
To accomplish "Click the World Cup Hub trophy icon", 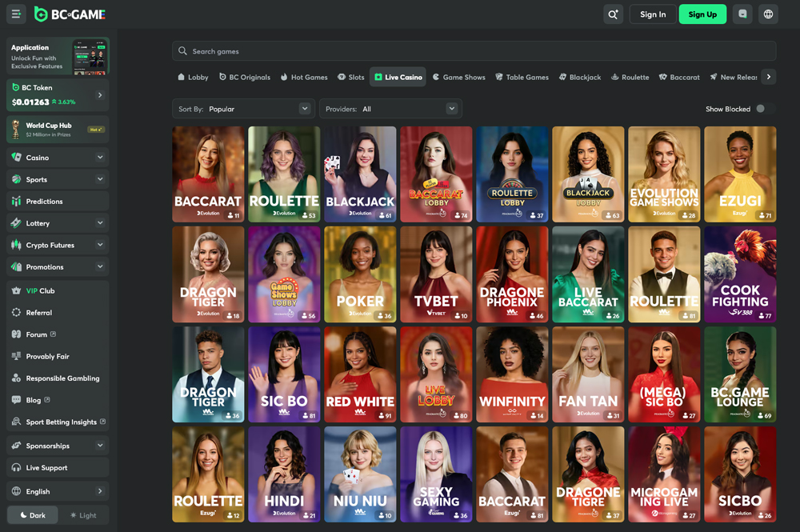I will pos(16,129).
